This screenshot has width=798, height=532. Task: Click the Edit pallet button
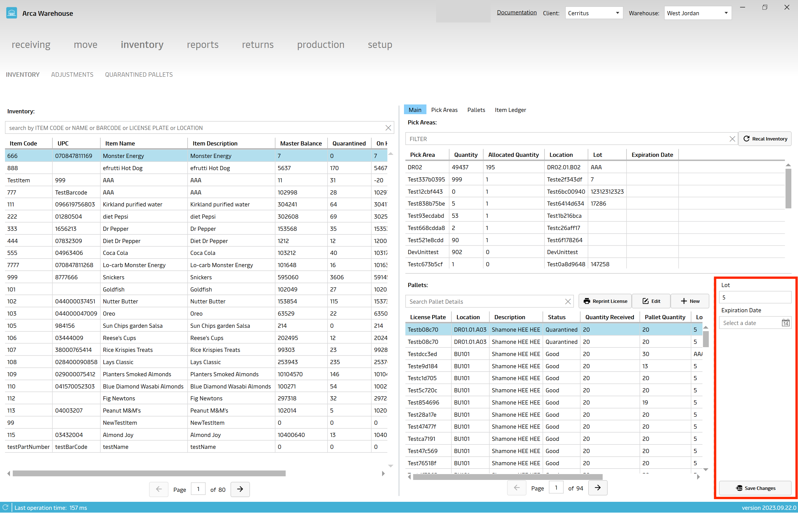tap(651, 301)
